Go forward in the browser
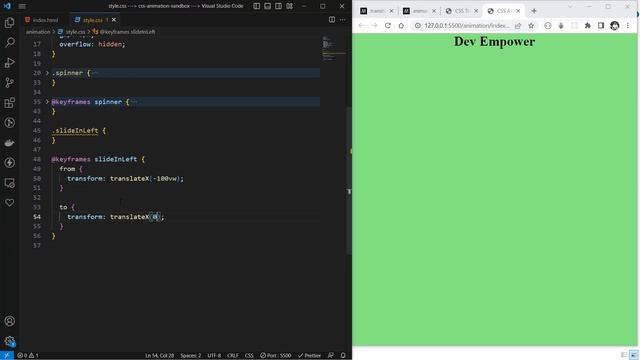The width and height of the screenshot is (640, 360). 374,25
